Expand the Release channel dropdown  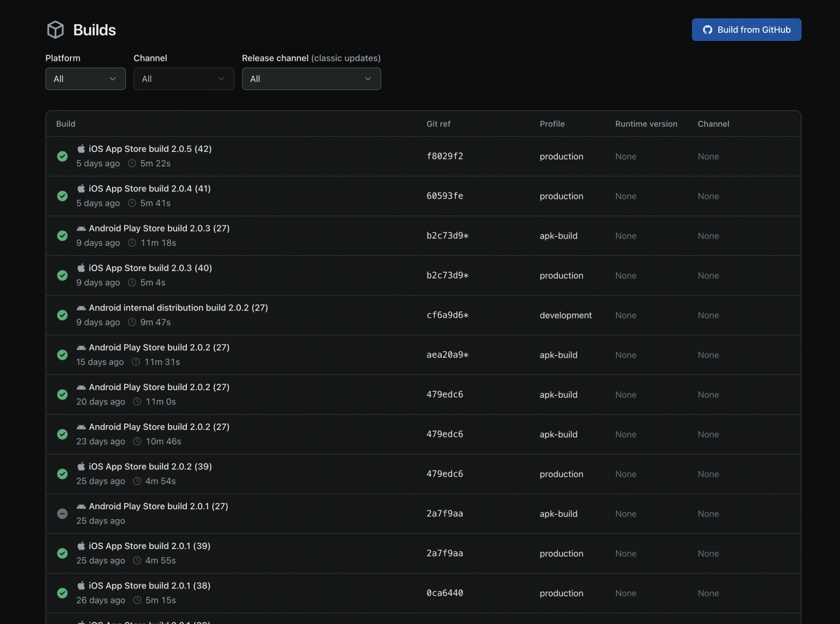[311, 79]
